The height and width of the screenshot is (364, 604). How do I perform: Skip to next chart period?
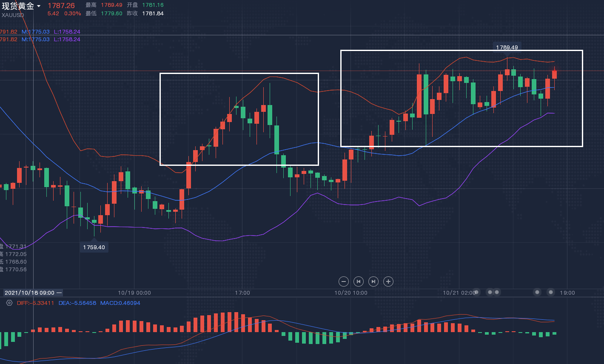[373, 282]
